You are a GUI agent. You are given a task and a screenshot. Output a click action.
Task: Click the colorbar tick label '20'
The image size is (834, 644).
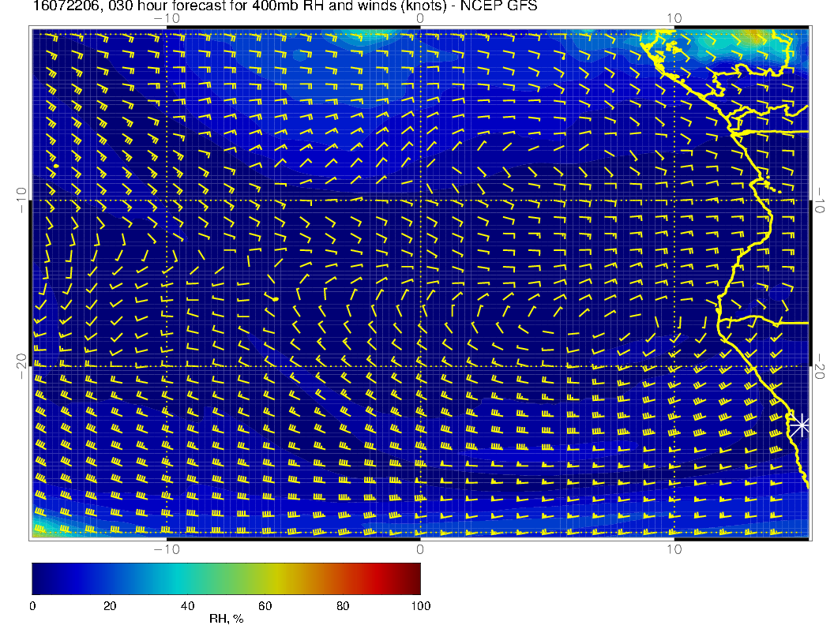pyautogui.click(x=110, y=606)
